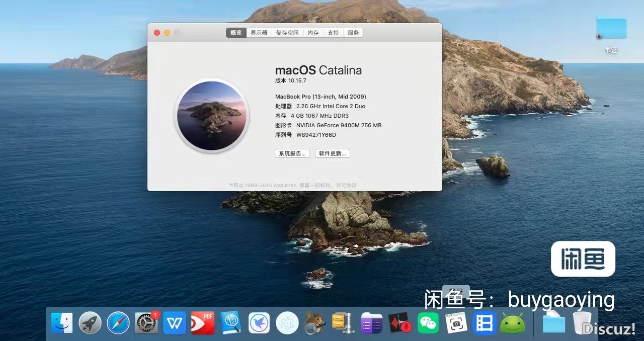The width and height of the screenshot is (644, 341).
Task: Open Finder from the dock
Action: (x=62, y=323)
